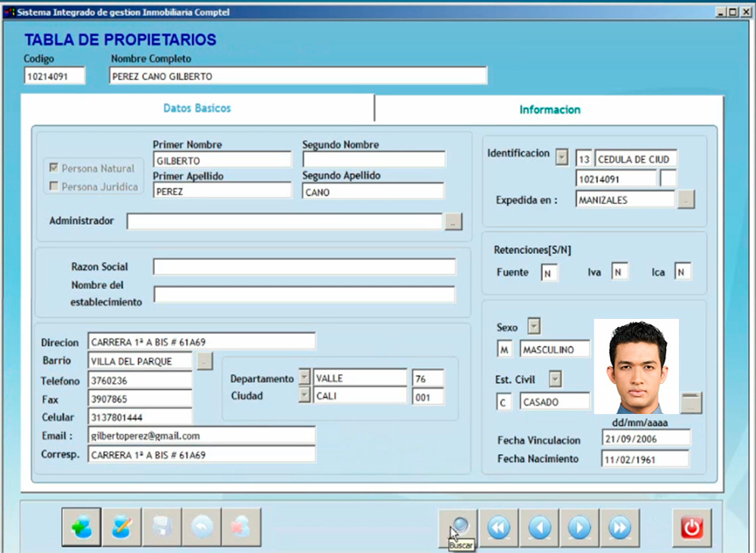756x553 pixels.
Task: Expand the Departamento dropdown
Action: point(305,376)
